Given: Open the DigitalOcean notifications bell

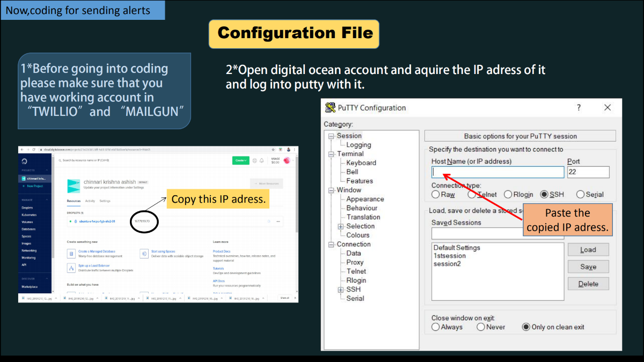Looking at the screenshot, I should [x=262, y=160].
